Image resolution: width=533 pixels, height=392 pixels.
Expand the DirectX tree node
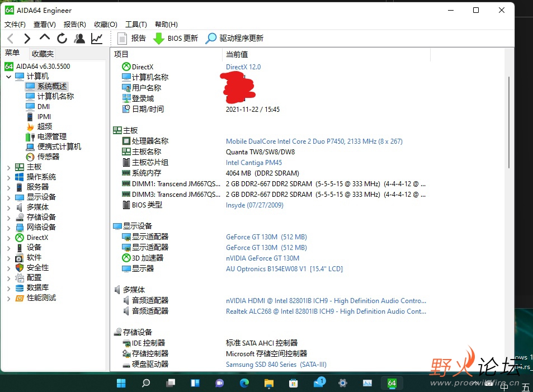click(9, 238)
